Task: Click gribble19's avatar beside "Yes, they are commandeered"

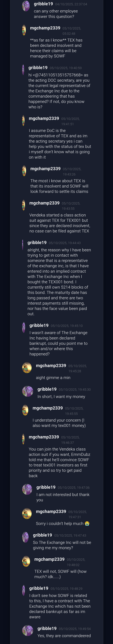Action: (28, 630)
